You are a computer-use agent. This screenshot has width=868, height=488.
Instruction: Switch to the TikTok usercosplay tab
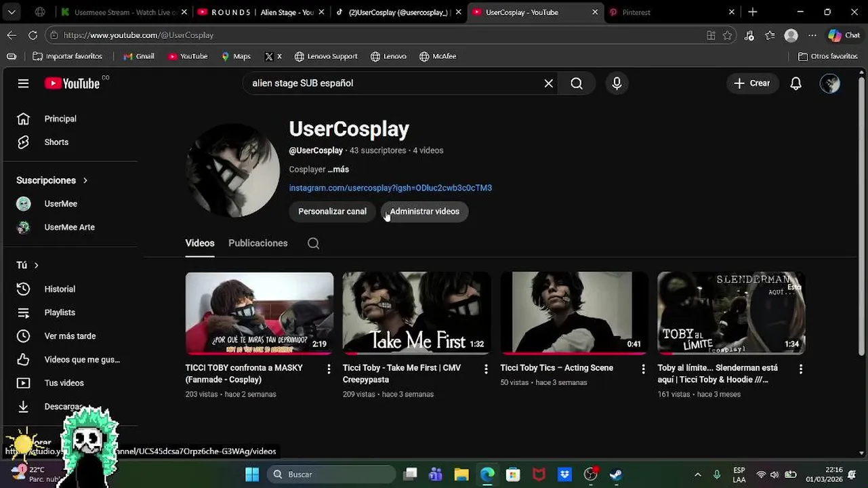[397, 12]
